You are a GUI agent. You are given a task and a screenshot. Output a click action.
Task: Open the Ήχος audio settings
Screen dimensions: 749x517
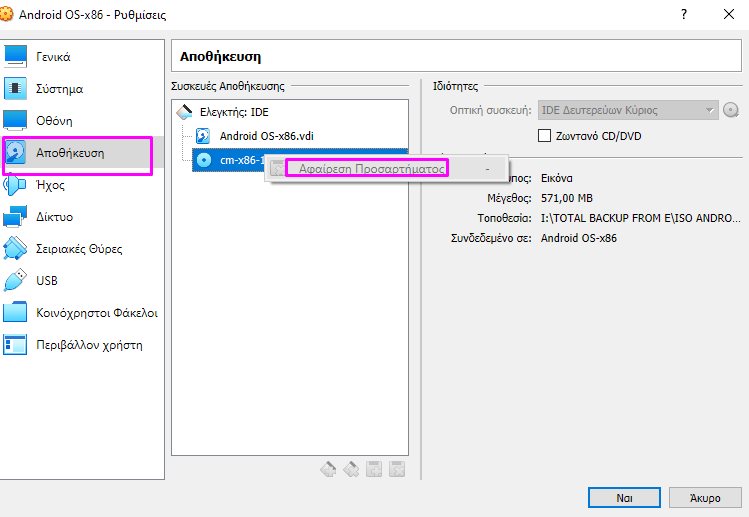[50, 185]
